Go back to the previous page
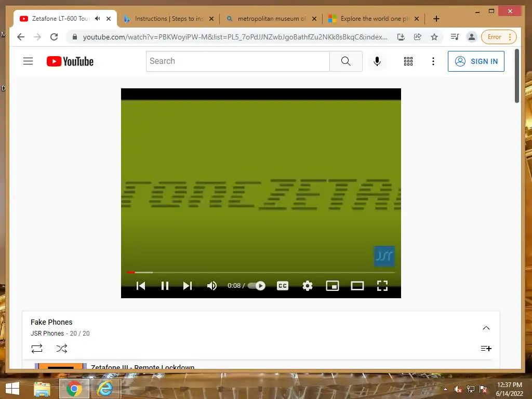The image size is (532, 399). click(x=21, y=37)
